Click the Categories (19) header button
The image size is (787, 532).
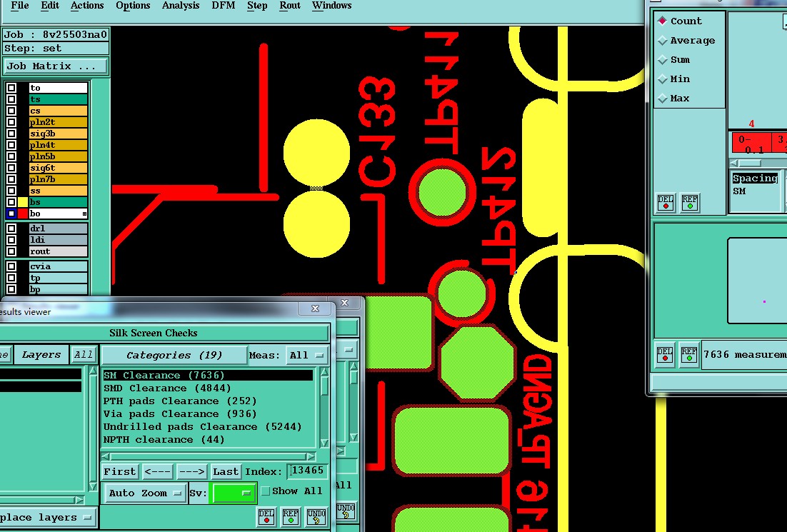(x=174, y=356)
